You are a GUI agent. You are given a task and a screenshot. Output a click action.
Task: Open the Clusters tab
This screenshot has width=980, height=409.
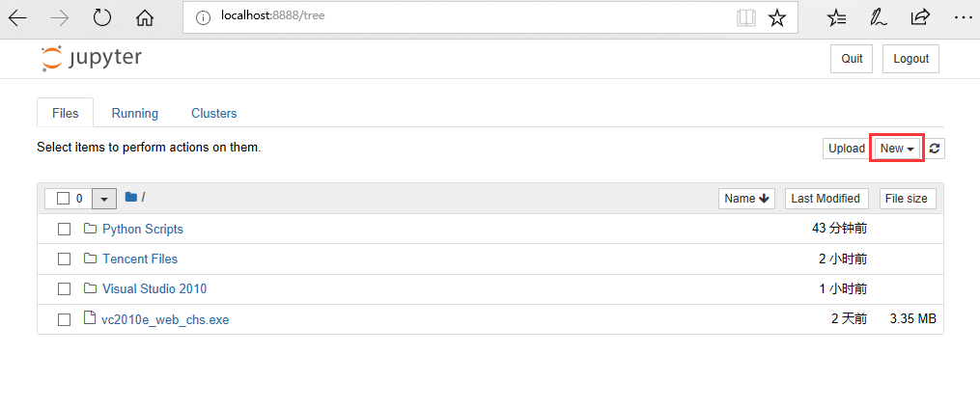(x=213, y=113)
